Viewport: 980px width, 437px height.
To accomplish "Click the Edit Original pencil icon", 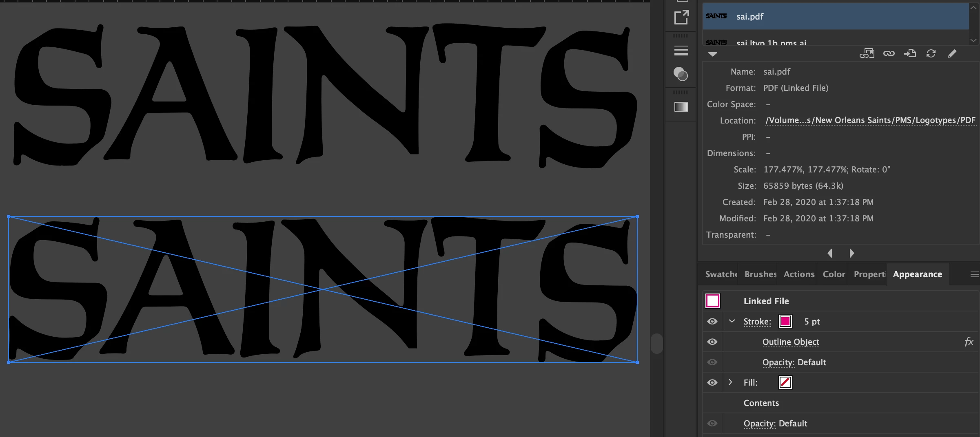I will (952, 53).
